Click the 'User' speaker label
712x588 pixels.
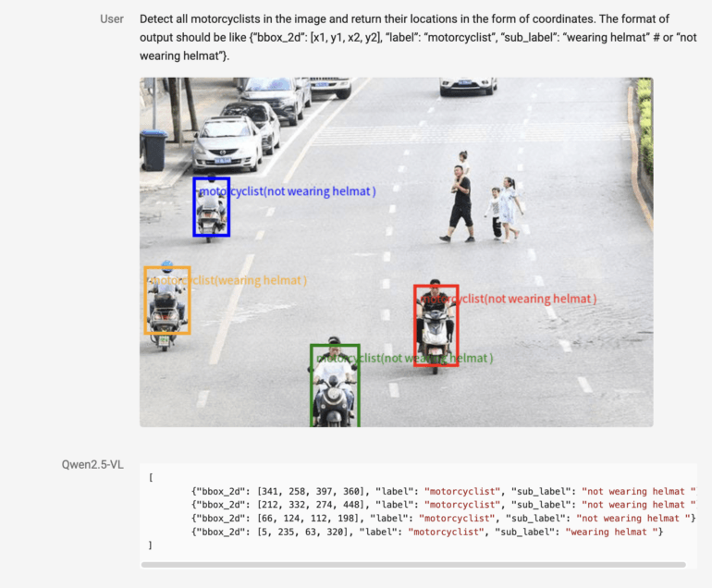click(x=112, y=18)
